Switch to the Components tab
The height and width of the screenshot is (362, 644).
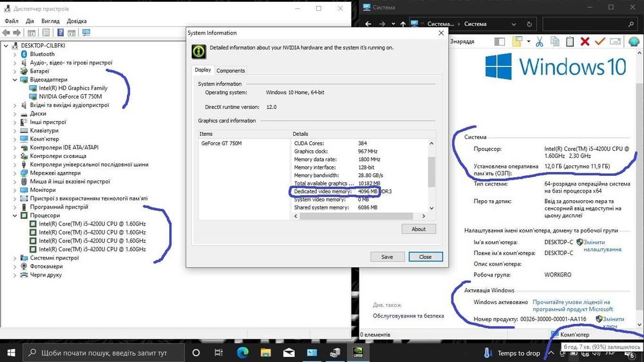(x=231, y=71)
